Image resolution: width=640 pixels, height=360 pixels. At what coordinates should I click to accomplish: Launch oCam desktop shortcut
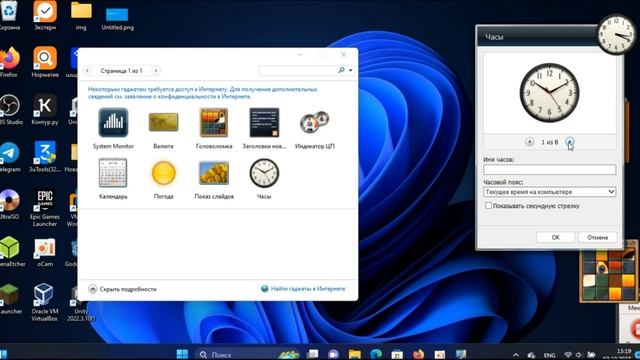coord(45,252)
